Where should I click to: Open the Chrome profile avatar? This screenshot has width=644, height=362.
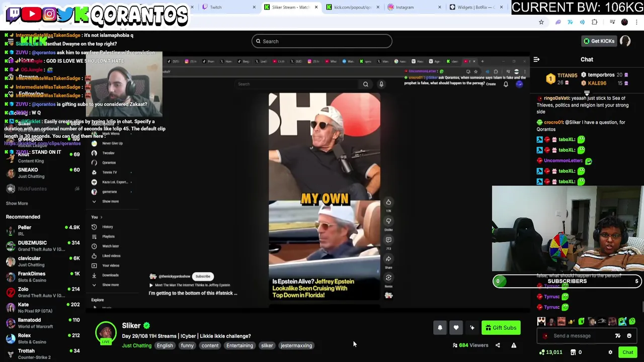coord(624,22)
